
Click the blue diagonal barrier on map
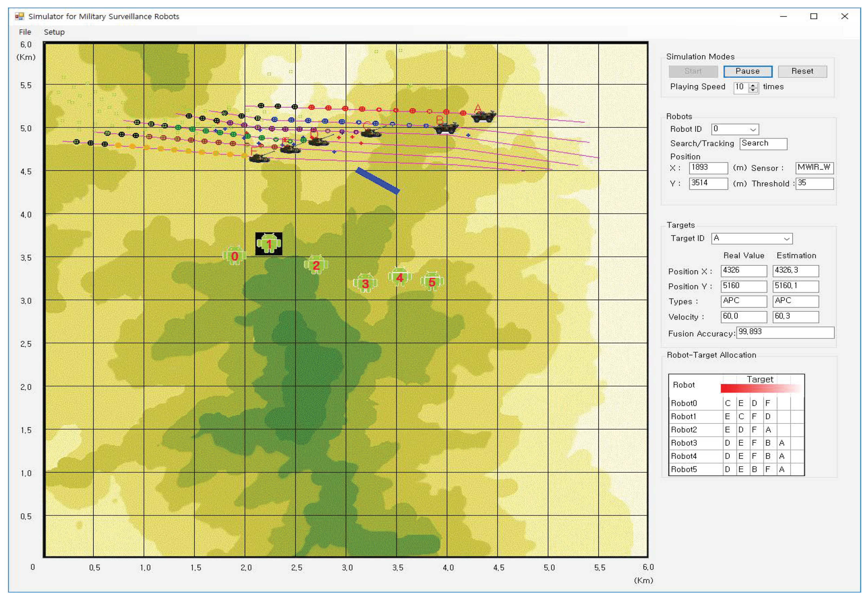point(377,181)
